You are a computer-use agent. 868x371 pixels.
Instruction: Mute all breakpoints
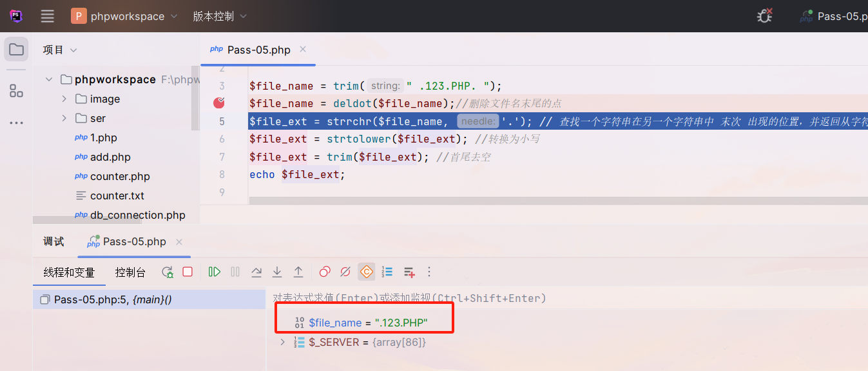click(345, 272)
